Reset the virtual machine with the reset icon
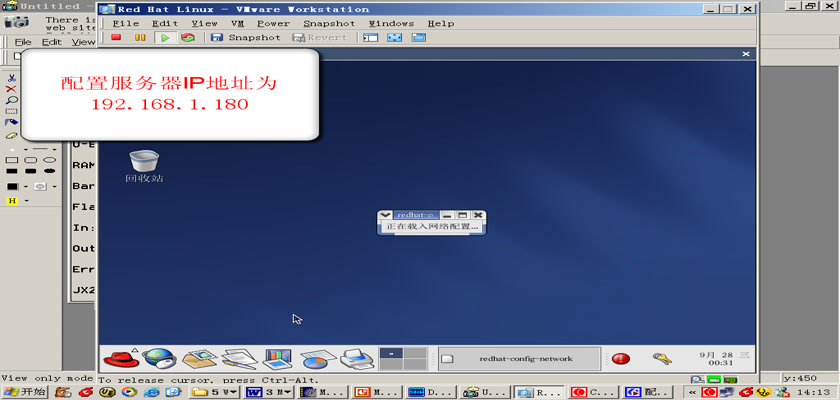The height and width of the screenshot is (400, 840). click(188, 37)
